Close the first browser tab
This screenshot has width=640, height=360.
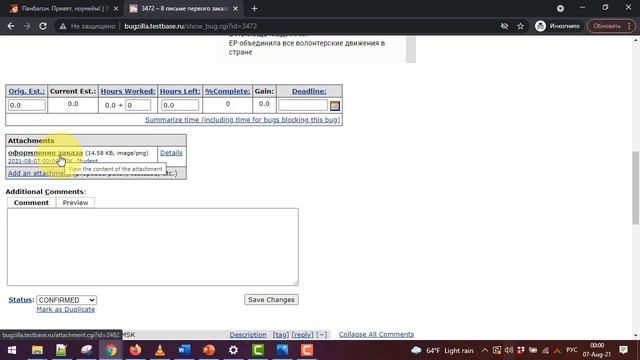[x=116, y=9]
